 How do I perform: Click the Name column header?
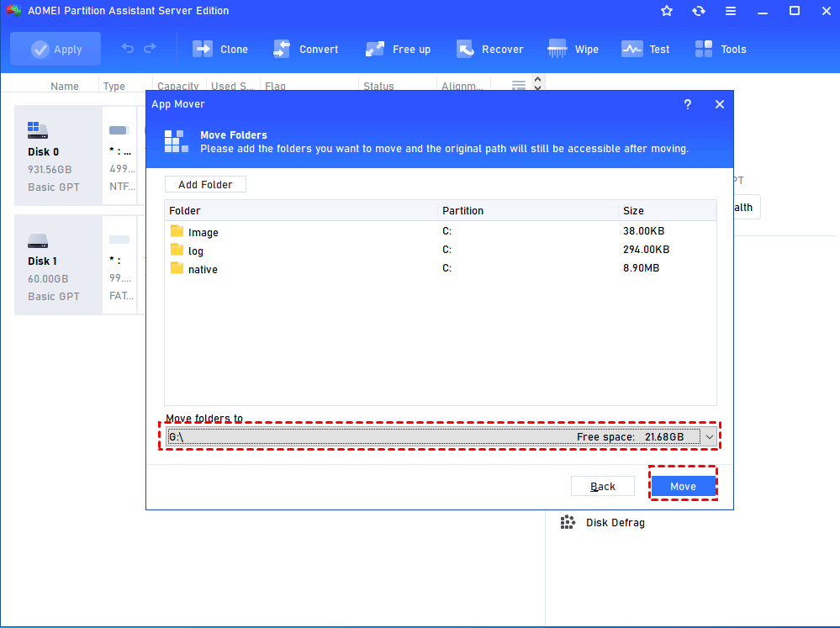[64, 87]
